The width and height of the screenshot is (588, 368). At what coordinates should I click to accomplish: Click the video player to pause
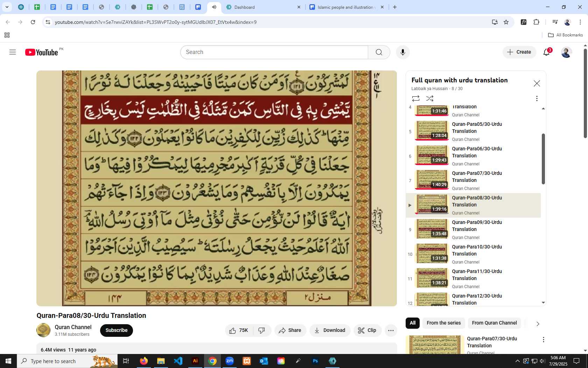tap(217, 188)
